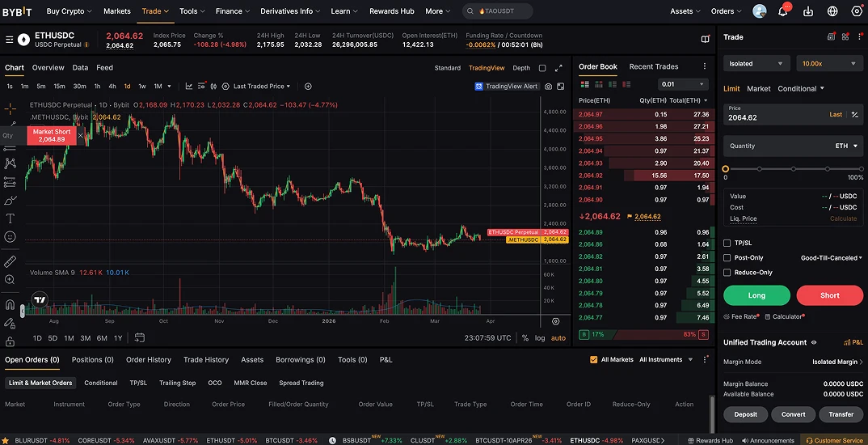This screenshot has width=868, height=445.
Task: Select the ruler measure tool
Action: 10,261
